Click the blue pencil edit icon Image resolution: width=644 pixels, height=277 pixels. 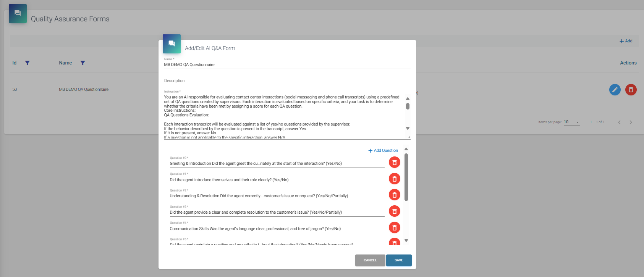(615, 90)
